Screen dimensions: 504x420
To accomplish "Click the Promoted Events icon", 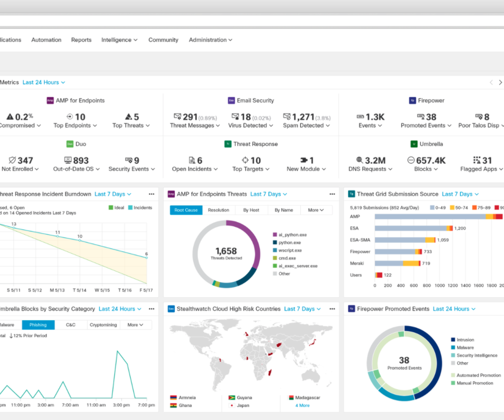I will 421,117.
